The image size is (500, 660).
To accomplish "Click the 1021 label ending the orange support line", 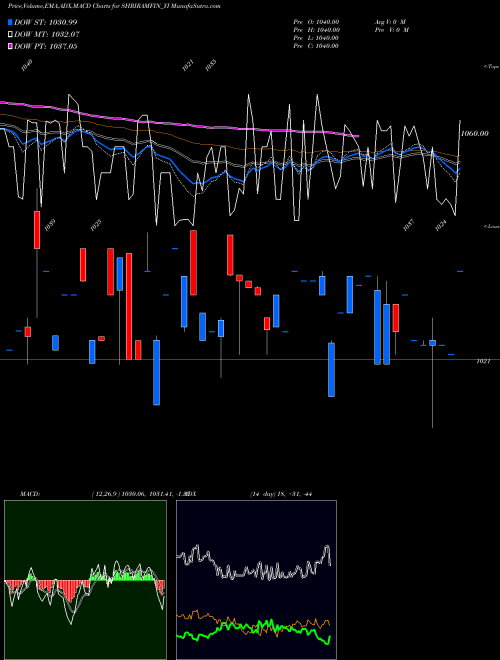I will 483,361.
